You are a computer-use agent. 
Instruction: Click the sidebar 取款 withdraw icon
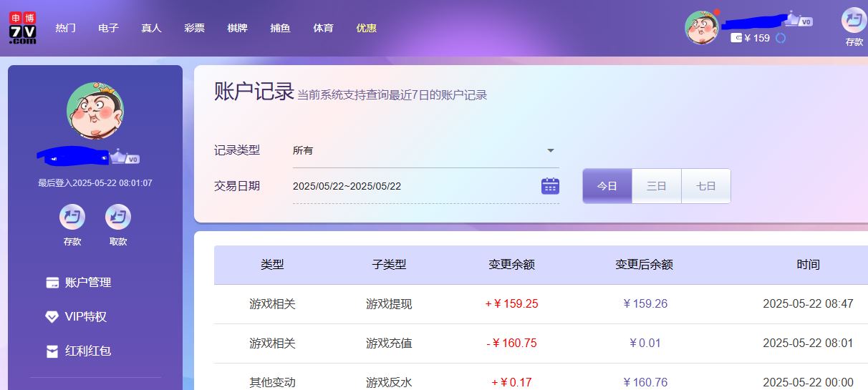pyautogui.click(x=118, y=217)
